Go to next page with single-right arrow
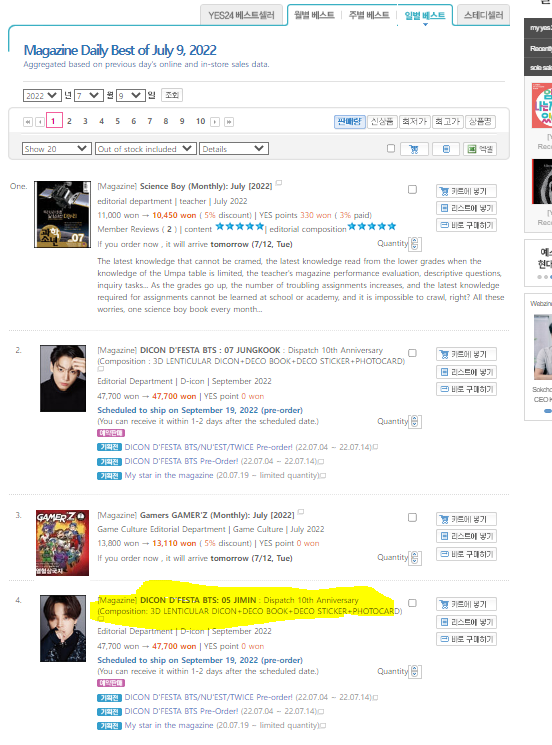The height and width of the screenshot is (745, 552). point(215,122)
